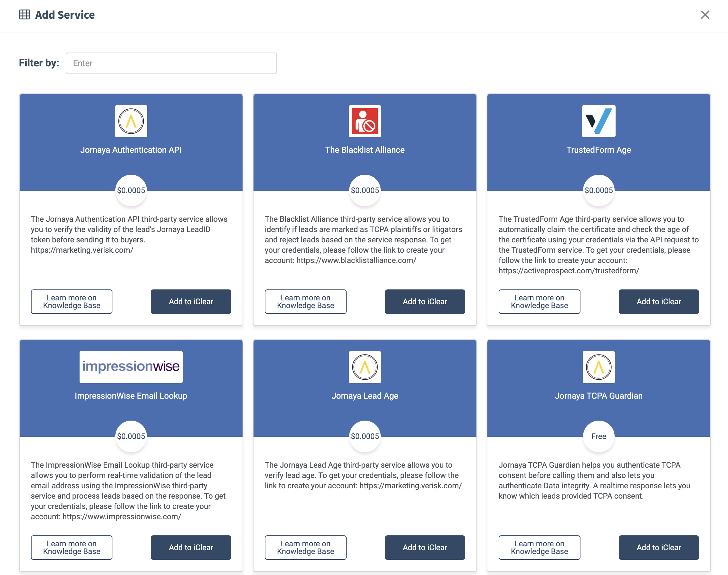Image resolution: width=728 pixels, height=575 pixels.
Task: Type in the Filter by input field
Action: 171,63
